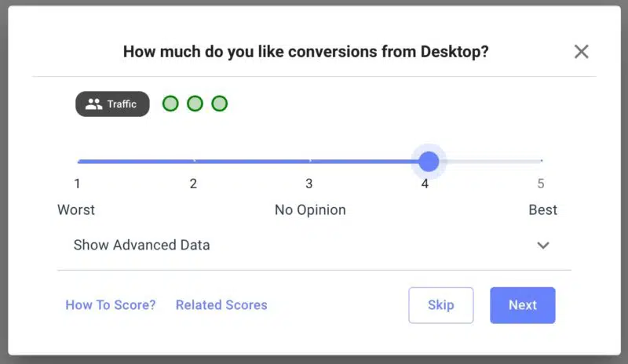This screenshot has height=364, width=628.
Task: Click the Traffic category badge
Action: 112,104
